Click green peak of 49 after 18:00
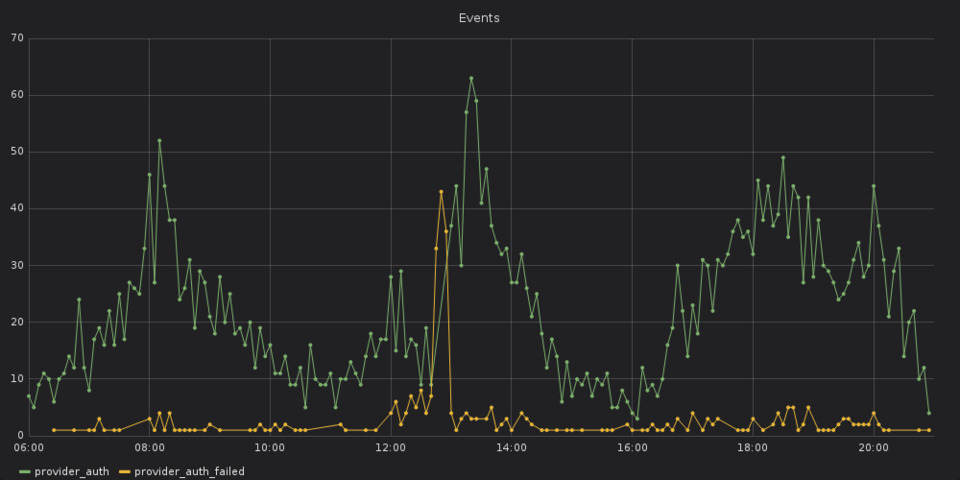The width and height of the screenshot is (960, 480). [x=783, y=158]
